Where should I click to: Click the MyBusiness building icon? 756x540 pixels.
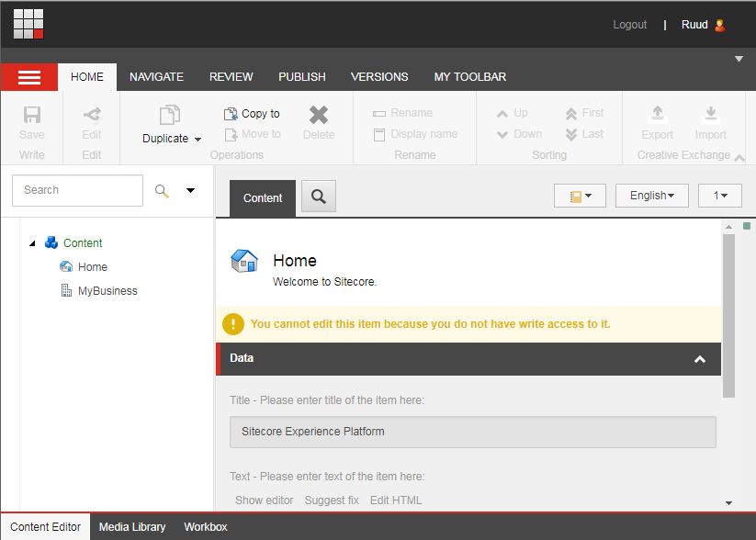pos(66,290)
